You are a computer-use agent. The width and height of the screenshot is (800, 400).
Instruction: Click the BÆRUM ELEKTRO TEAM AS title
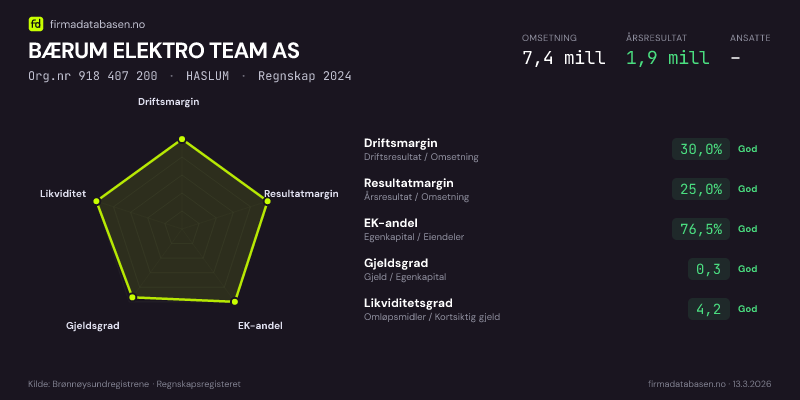click(163, 51)
